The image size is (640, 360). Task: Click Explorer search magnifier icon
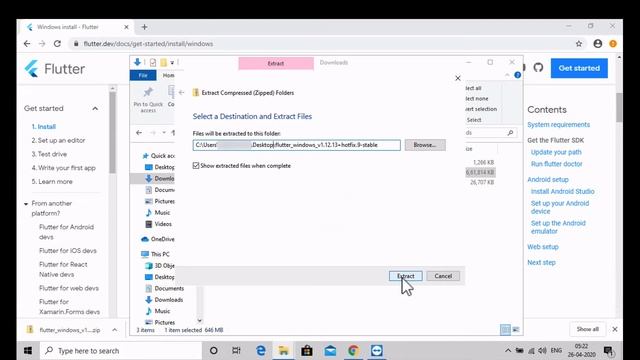(510, 133)
